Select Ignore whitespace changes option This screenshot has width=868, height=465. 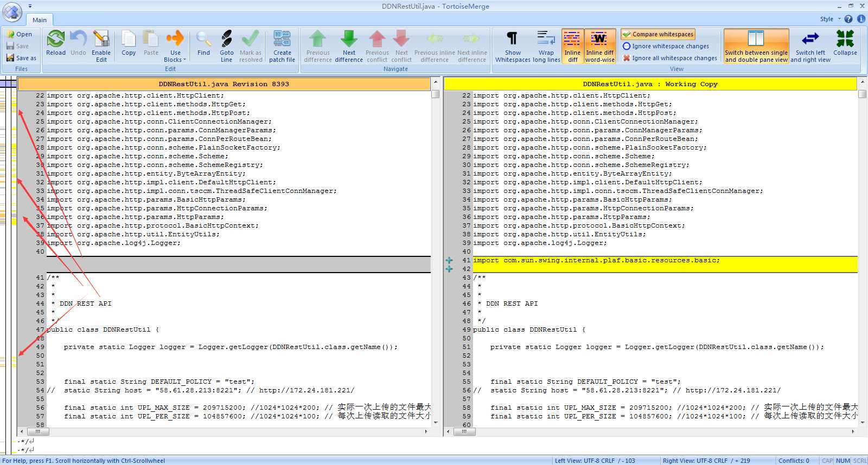[666, 46]
